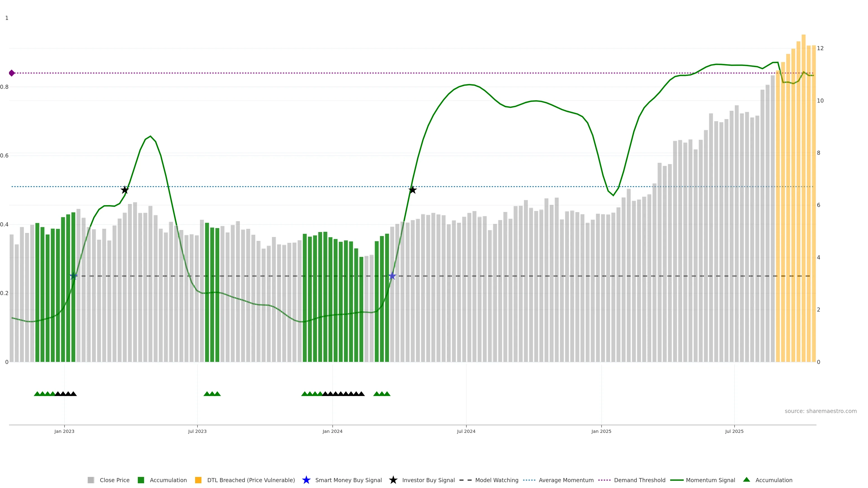868x488 pixels.
Task: Click the Jul 2024 x-axis label
Action: (466, 431)
